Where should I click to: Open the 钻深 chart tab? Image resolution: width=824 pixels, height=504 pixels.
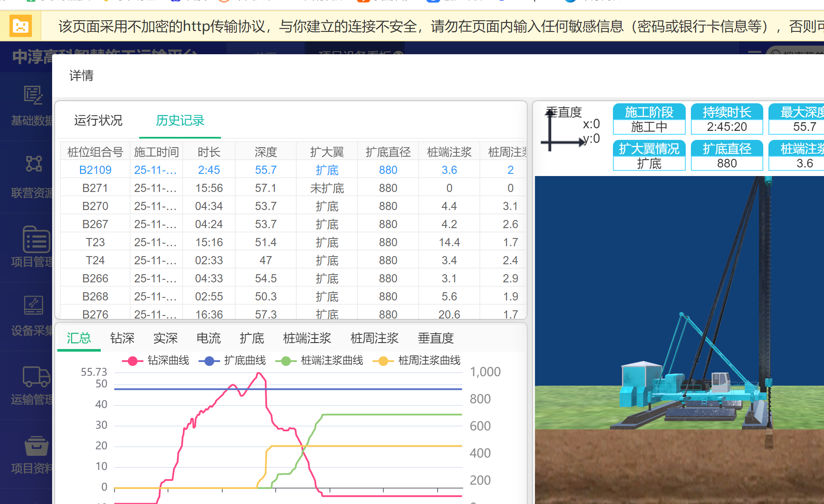122,338
